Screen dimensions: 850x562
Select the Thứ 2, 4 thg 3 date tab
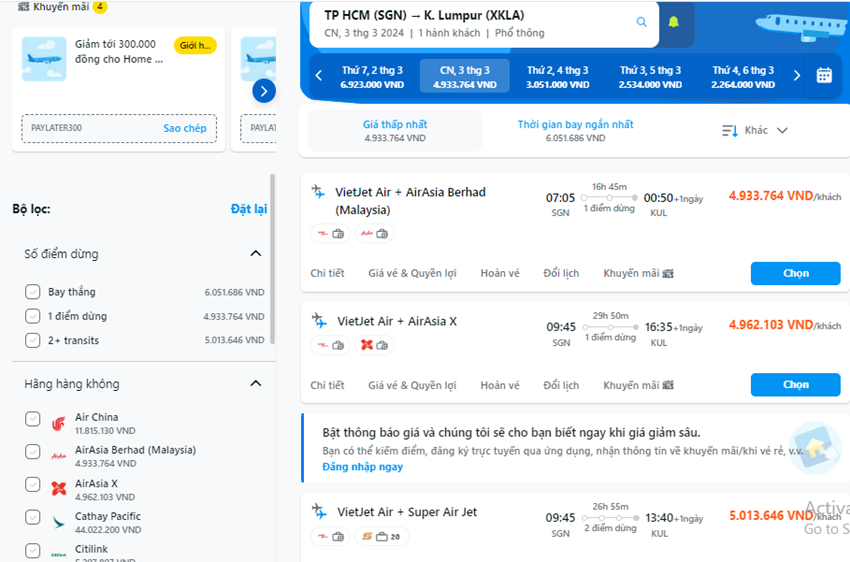tap(557, 76)
